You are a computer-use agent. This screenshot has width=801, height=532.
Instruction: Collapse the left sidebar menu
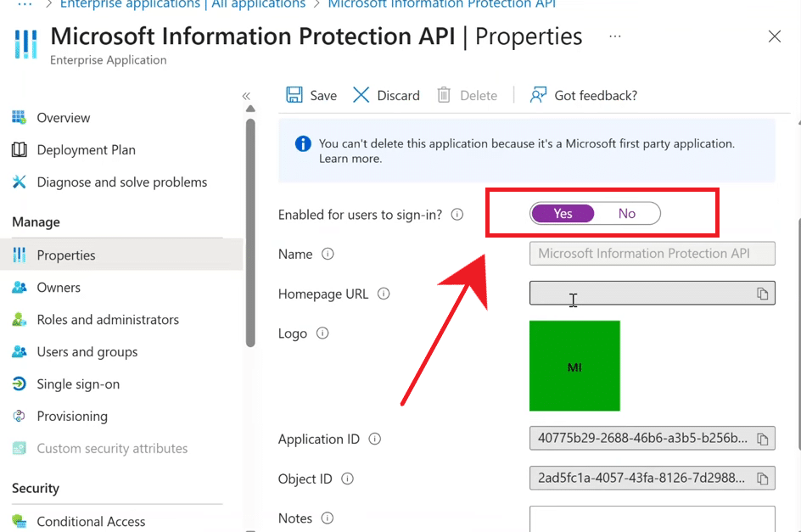click(x=246, y=96)
